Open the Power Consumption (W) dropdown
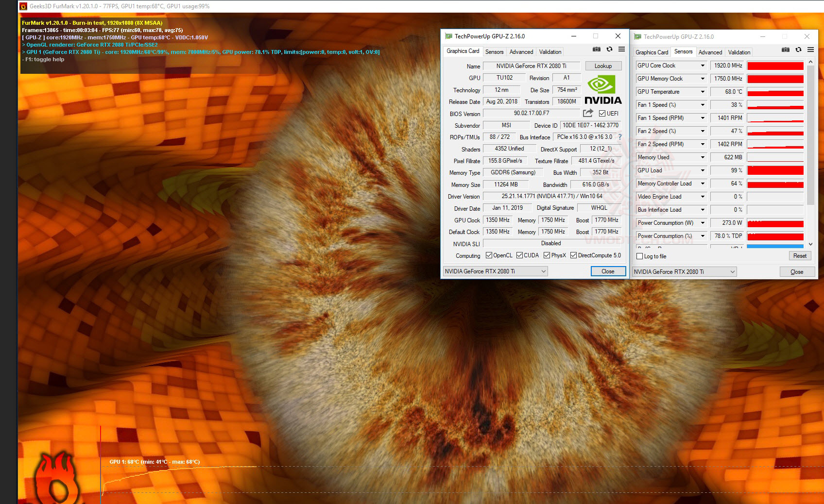 702,223
